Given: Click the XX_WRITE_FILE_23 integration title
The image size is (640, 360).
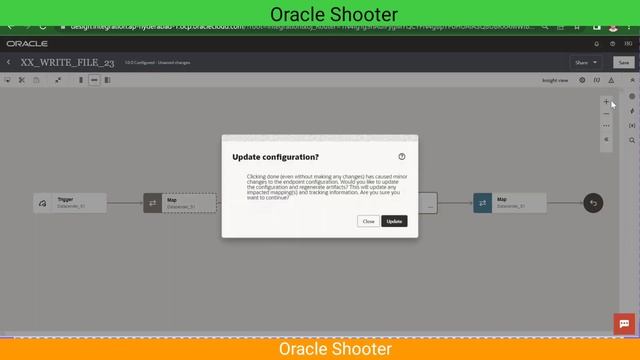Looking at the screenshot, I should point(67,62).
